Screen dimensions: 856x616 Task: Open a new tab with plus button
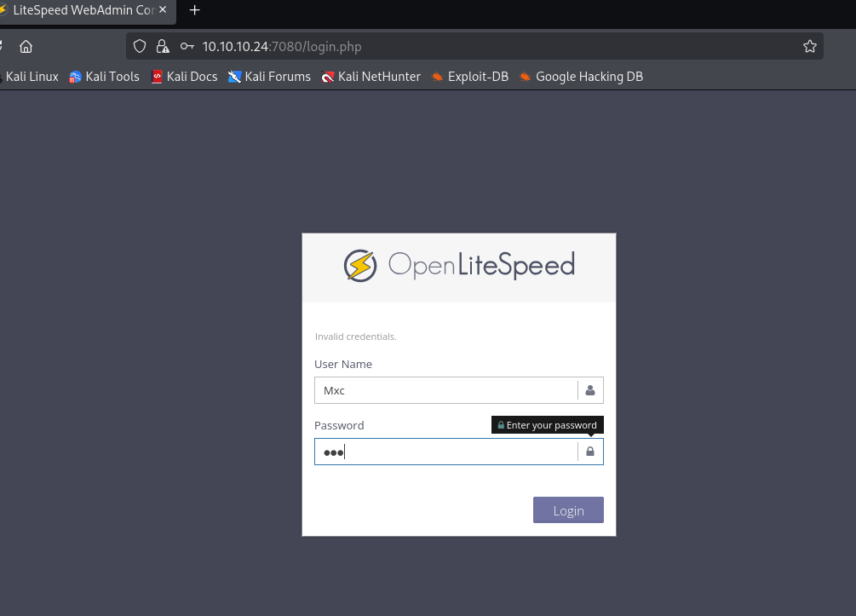click(194, 10)
